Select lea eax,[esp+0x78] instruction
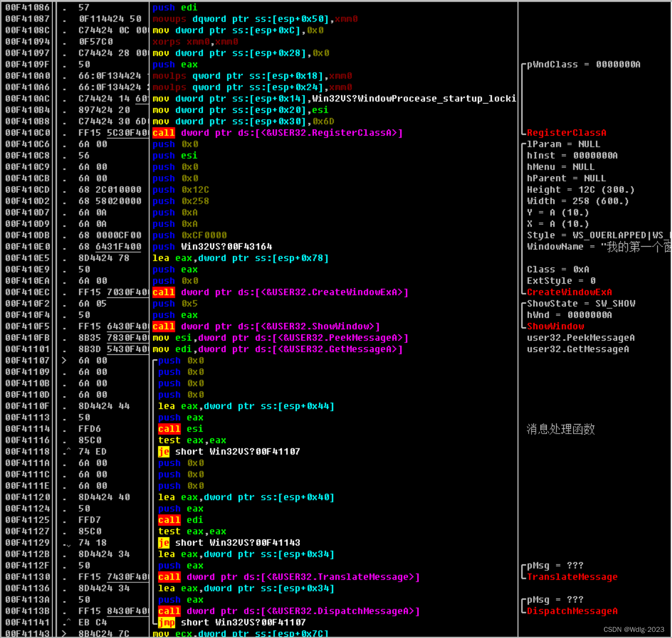 click(x=241, y=258)
